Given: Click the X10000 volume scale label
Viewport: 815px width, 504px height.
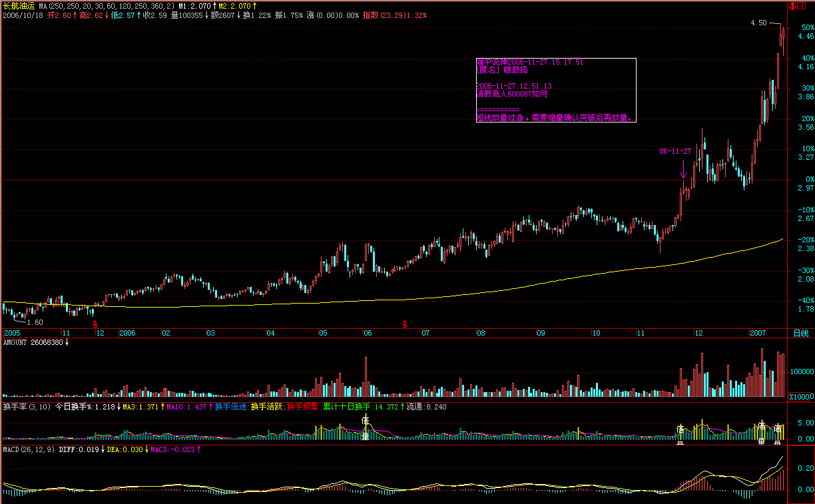Looking at the screenshot, I should (x=801, y=397).
